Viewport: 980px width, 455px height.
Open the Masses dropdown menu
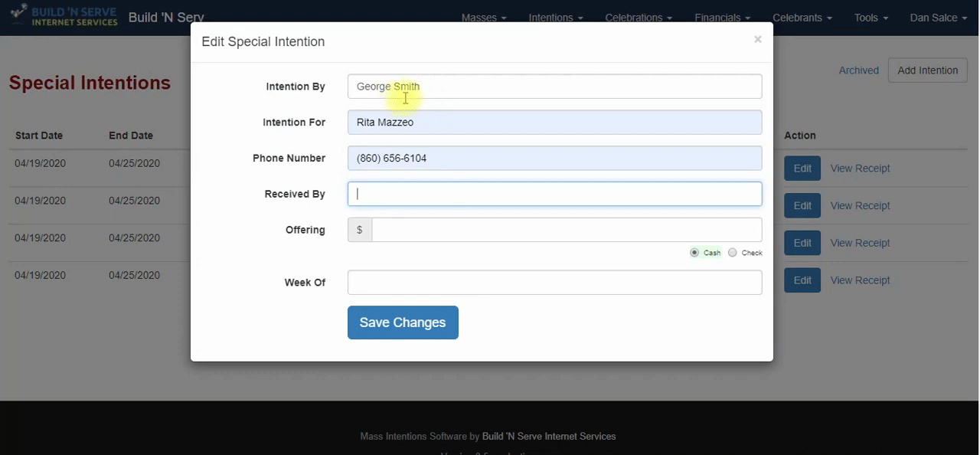[x=484, y=18]
